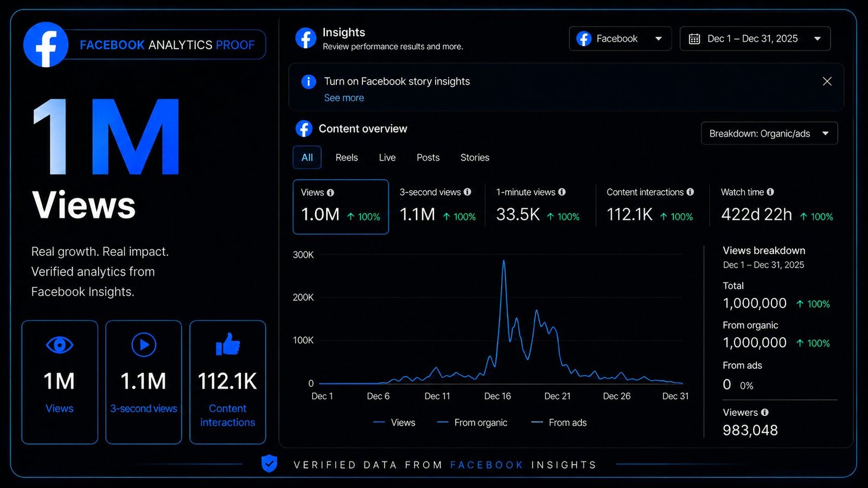The width and height of the screenshot is (868, 488).
Task: Click the Insights page heading
Action: click(x=343, y=33)
